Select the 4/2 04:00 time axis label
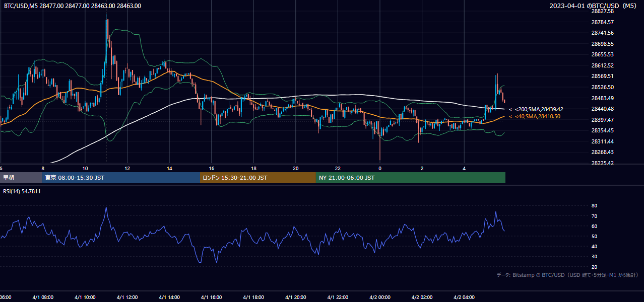This screenshot has width=644, height=302. point(464,297)
